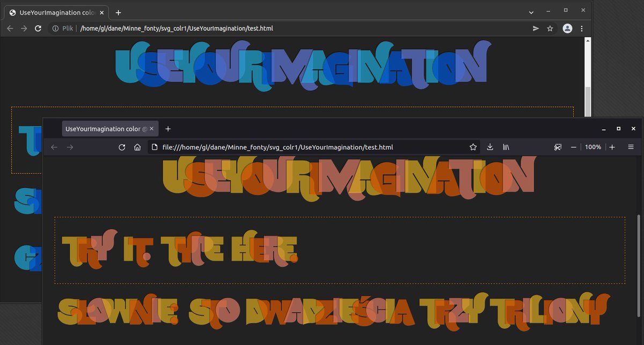Screen dimensions: 644x345
Task: Open the Chrome profile avatar menu
Action: pyautogui.click(x=567, y=28)
